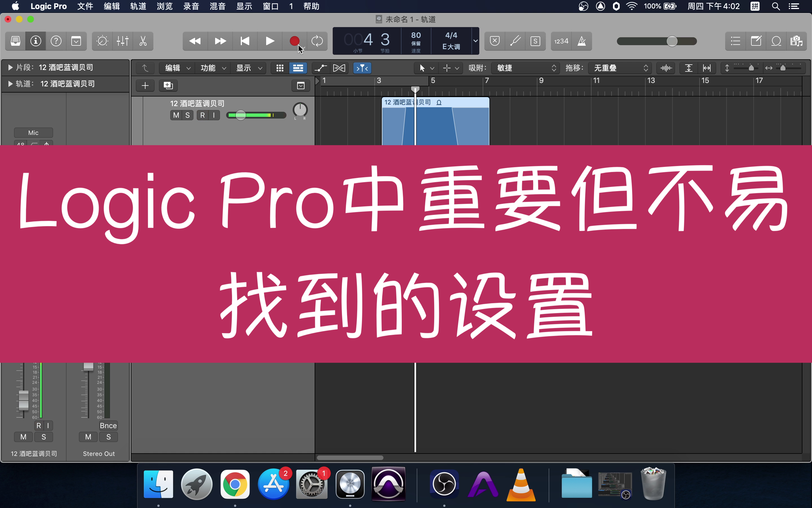Image resolution: width=812 pixels, height=508 pixels.
Task: Start recording with red Record button
Action: tap(294, 41)
